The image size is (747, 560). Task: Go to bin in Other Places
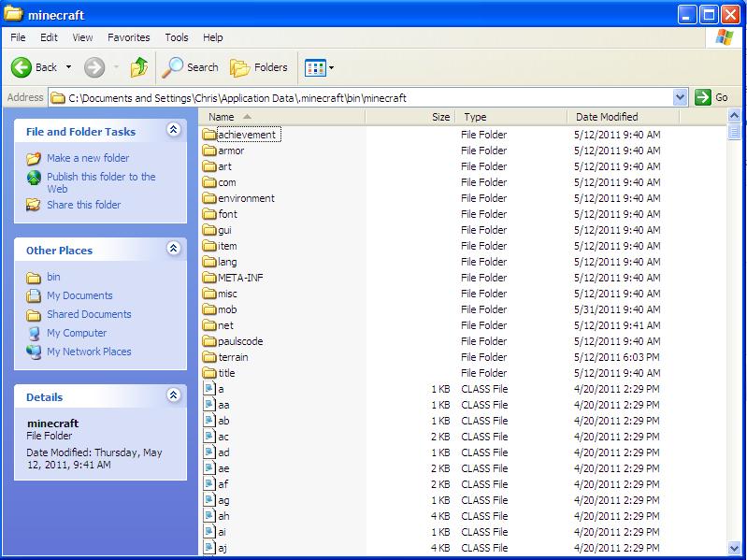pyautogui.click(x=53, y=277)
